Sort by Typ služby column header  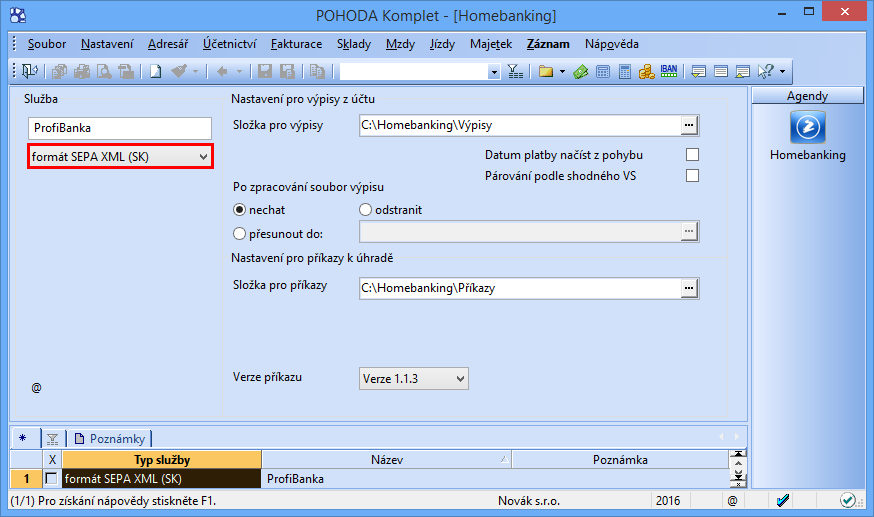pyautogui.click(x=162, y=460)
